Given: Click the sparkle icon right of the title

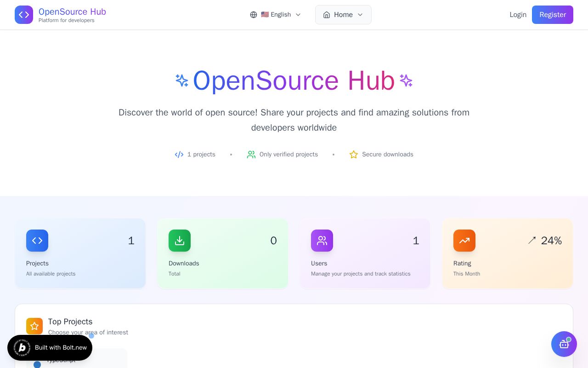Looking at the screenshot, I should (406, 81).
